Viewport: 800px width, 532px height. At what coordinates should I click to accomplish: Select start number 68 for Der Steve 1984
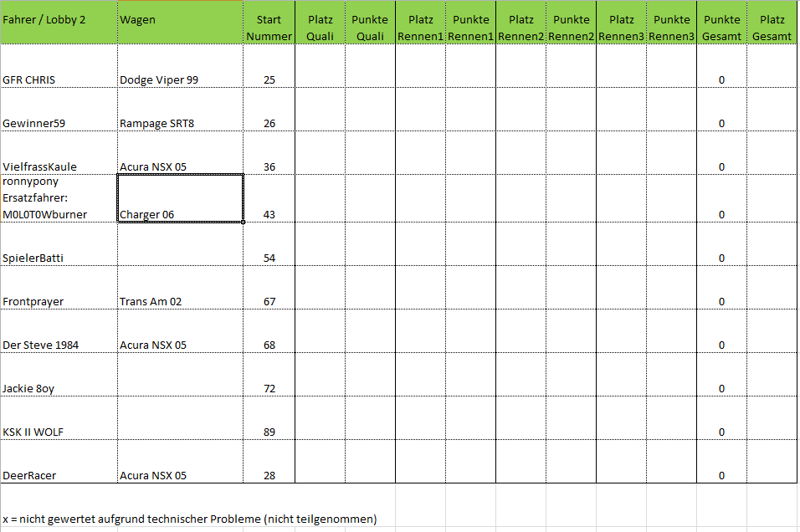[269, 345]
